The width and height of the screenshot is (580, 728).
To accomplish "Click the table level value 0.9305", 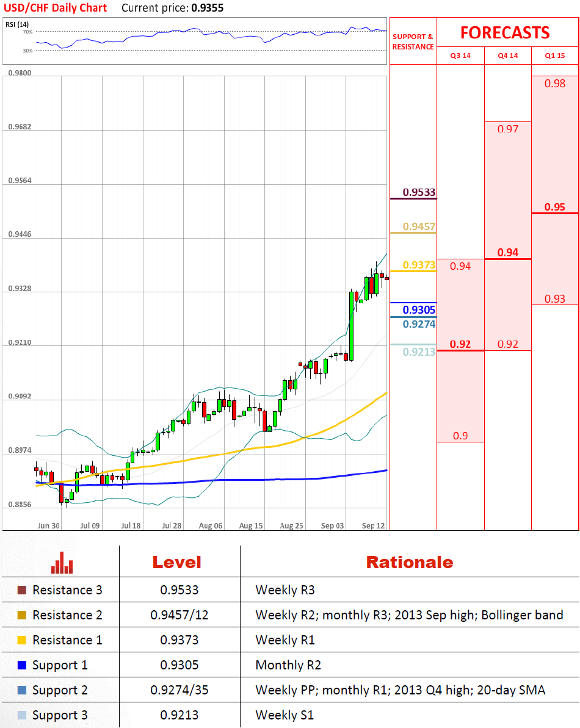I will (x=179, y=665).
